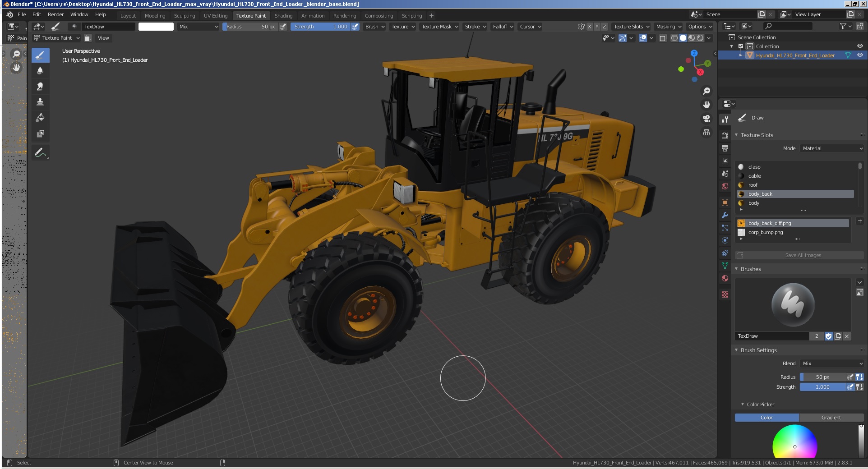Toggle radius pressure sensitivity in header
The width and height of the screenshot is (868, 469).
click(283, 27)
